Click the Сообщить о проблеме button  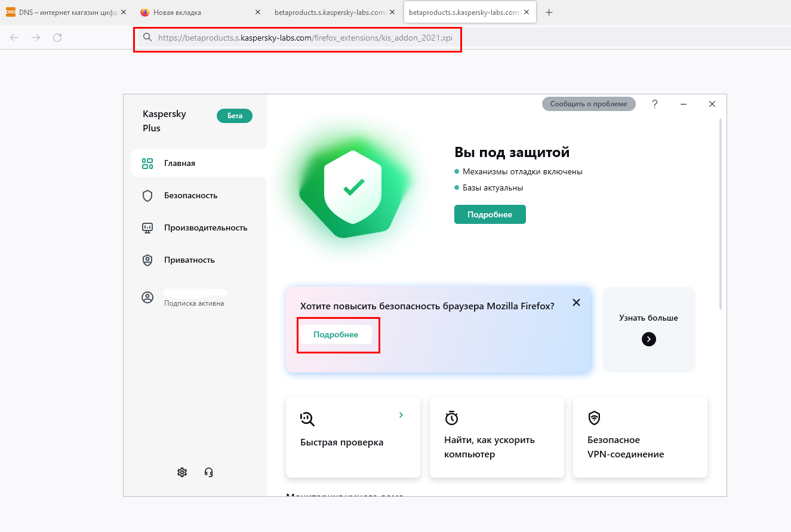coord(589,104)
